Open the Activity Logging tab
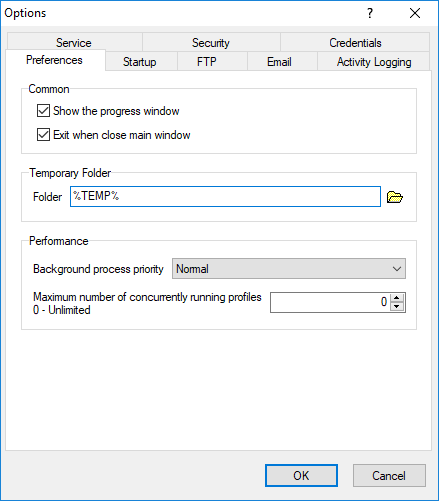The height and width of the screenshot is (501, 439). 374,62
